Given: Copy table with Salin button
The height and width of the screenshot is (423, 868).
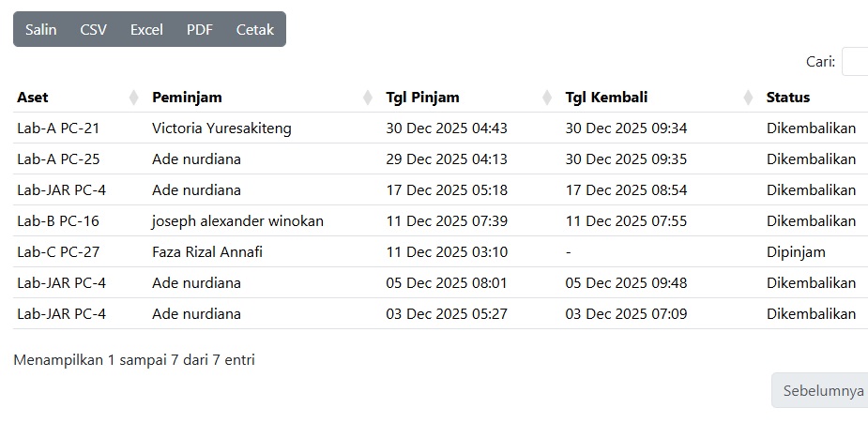Looking at the screenshot, I should 40,29.
